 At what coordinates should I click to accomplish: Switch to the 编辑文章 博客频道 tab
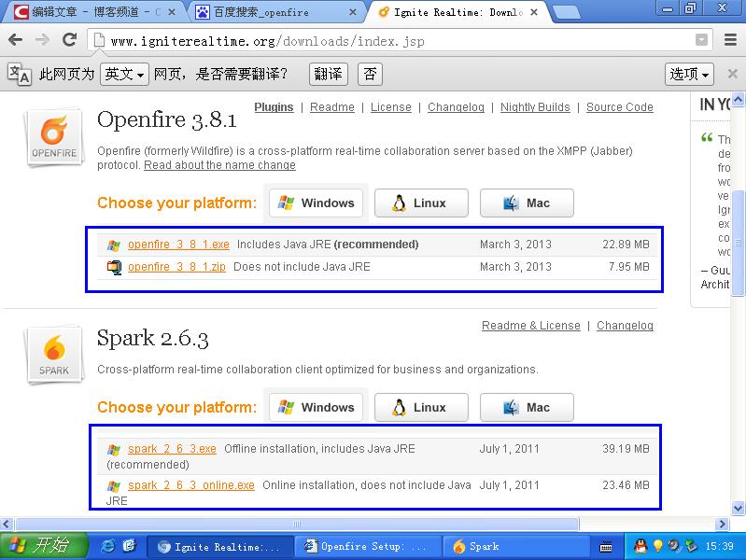(x=93, y=12)
